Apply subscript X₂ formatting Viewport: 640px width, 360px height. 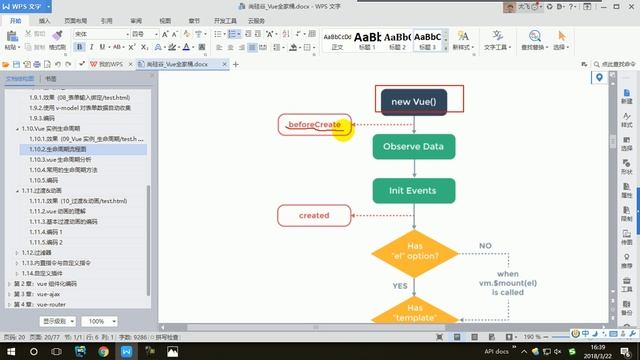point(144,47)
